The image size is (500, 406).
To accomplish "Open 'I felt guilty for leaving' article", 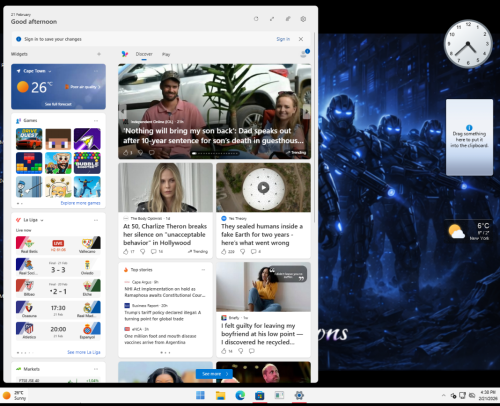I will pyautogui.click(x=262, y=334).
